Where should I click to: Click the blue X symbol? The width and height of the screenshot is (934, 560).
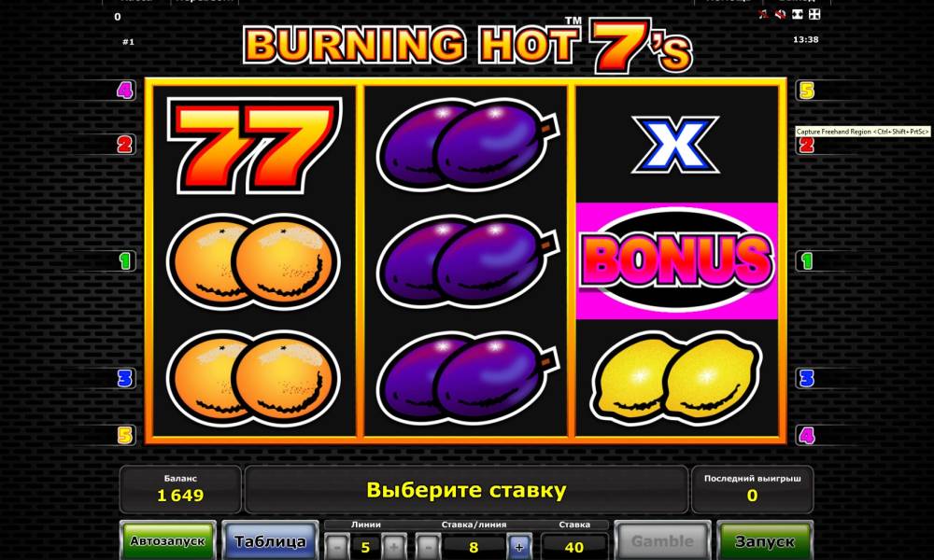675,145
